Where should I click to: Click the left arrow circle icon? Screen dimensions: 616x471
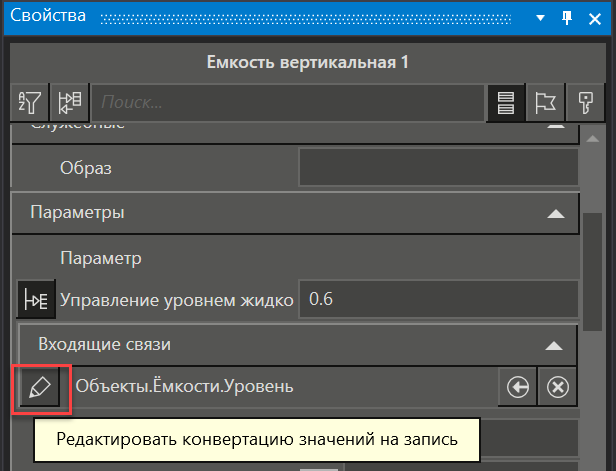coord(518,387)
